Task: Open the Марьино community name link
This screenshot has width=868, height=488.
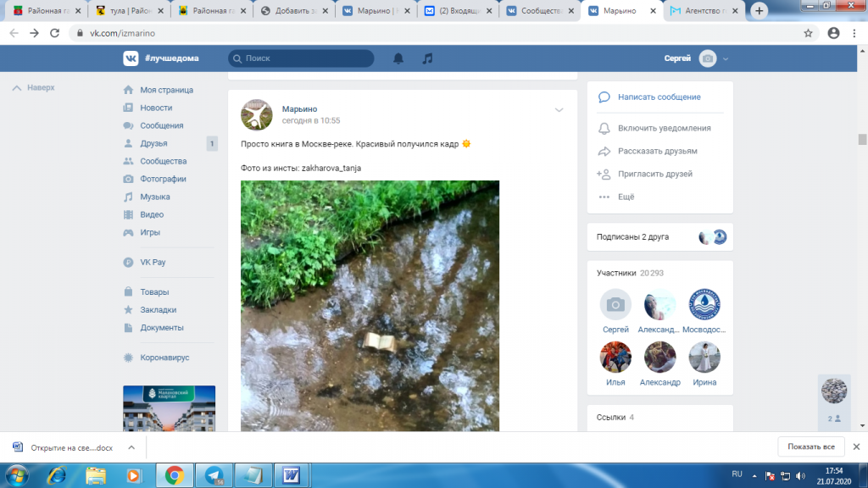Action: click(x=299, y=109)
